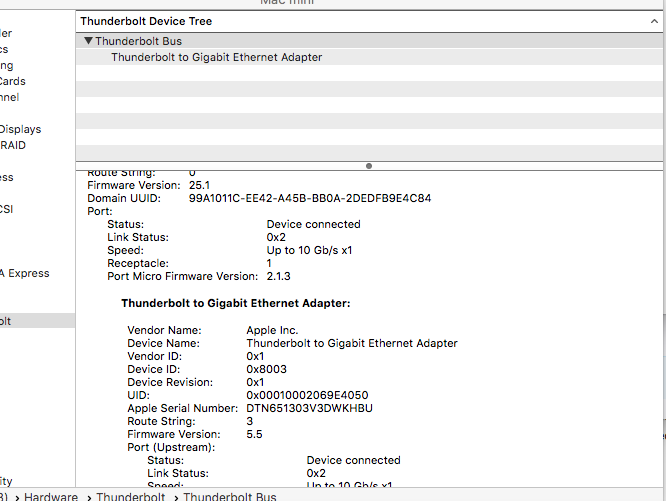This screenshot has width=666, height=501.
Task: Select Thunderbolt Bus tree row
Action: coord(369,41)
